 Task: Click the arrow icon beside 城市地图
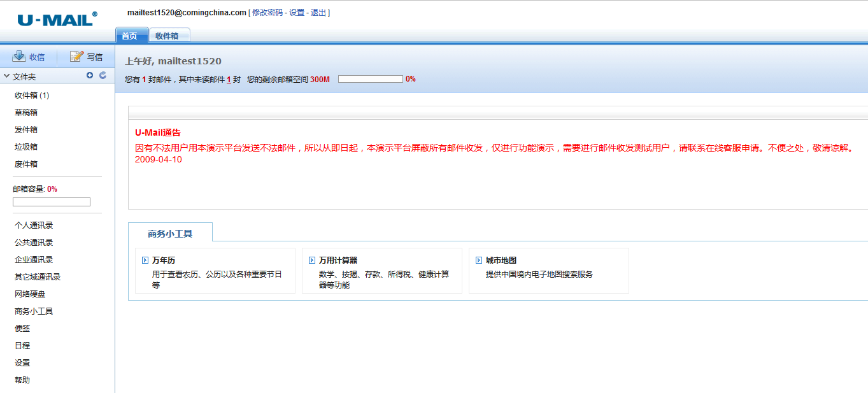(x=479, y=261)
